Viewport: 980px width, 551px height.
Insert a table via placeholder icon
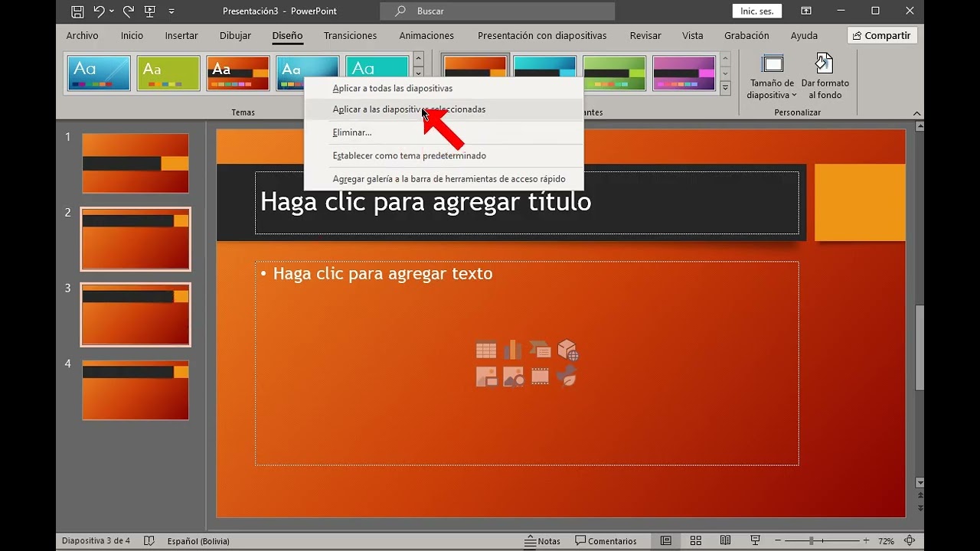point(486,350)
